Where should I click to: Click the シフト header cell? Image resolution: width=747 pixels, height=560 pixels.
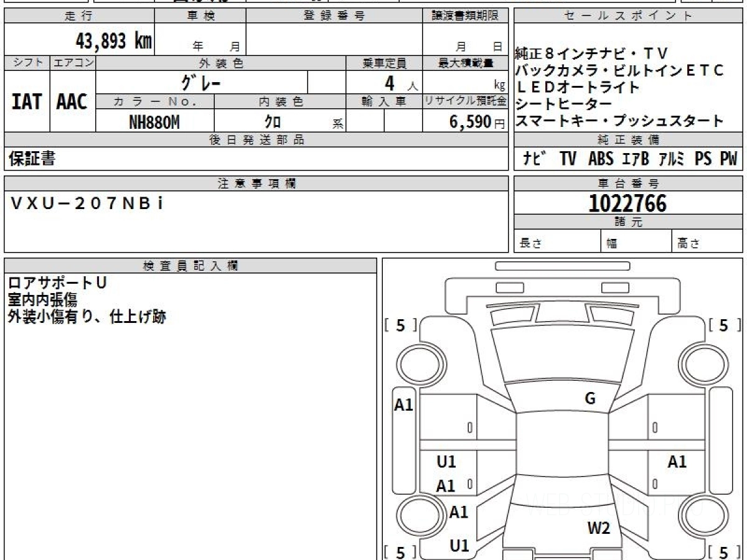coord(27,63)
